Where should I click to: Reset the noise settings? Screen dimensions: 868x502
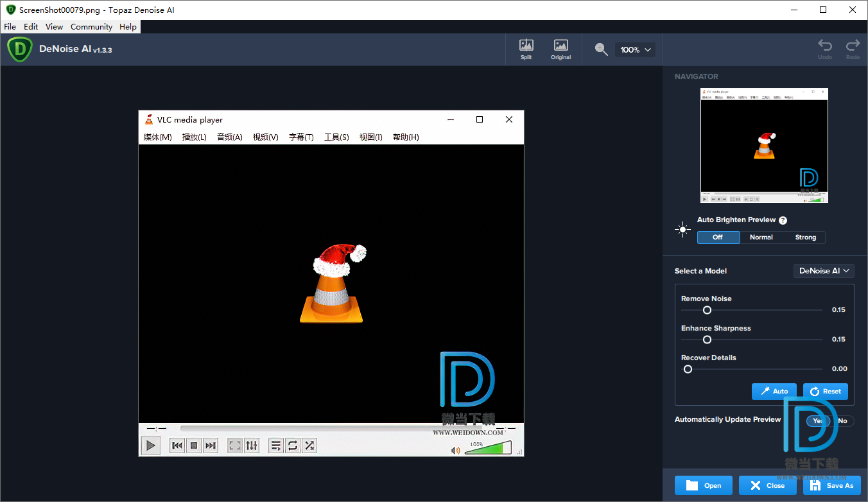[826, 391]
